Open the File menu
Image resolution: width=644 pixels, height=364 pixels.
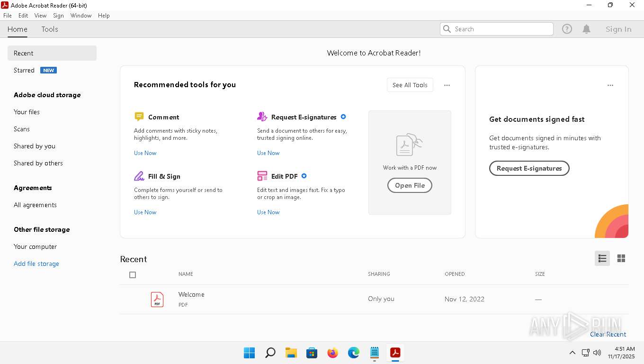(8, 16)
